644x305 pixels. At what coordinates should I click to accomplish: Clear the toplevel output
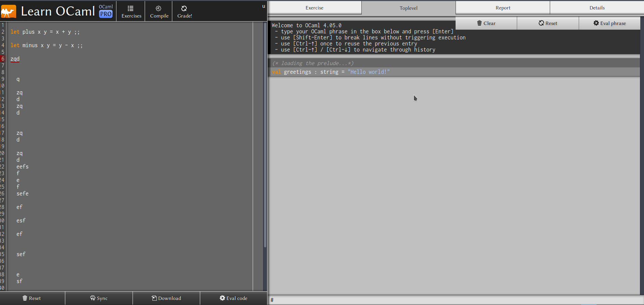pos(486,23)
